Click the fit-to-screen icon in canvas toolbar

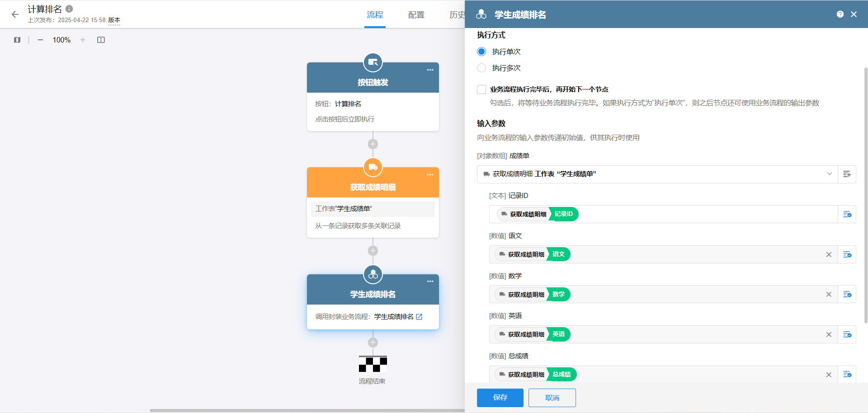[101, 40]
